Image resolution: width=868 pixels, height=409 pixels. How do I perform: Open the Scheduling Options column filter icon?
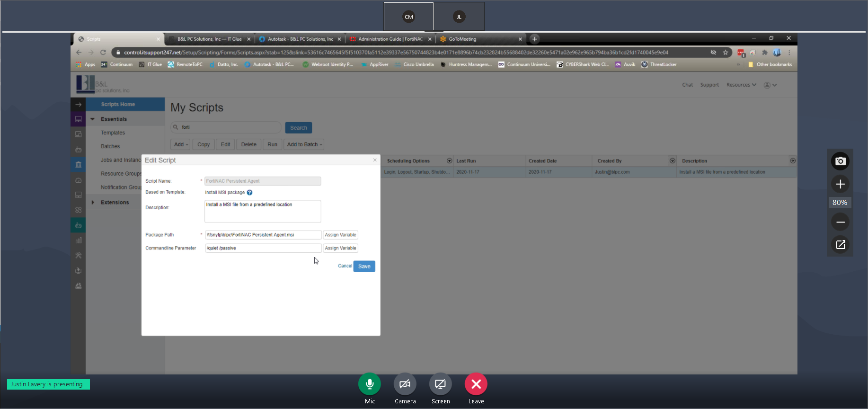pyautogui.click(x=449, y=161)
